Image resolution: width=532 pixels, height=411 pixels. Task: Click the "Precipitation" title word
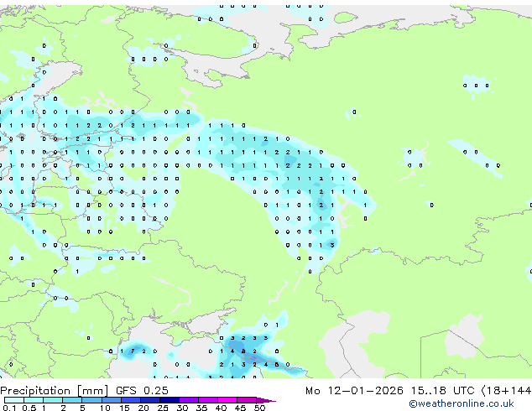35,391
